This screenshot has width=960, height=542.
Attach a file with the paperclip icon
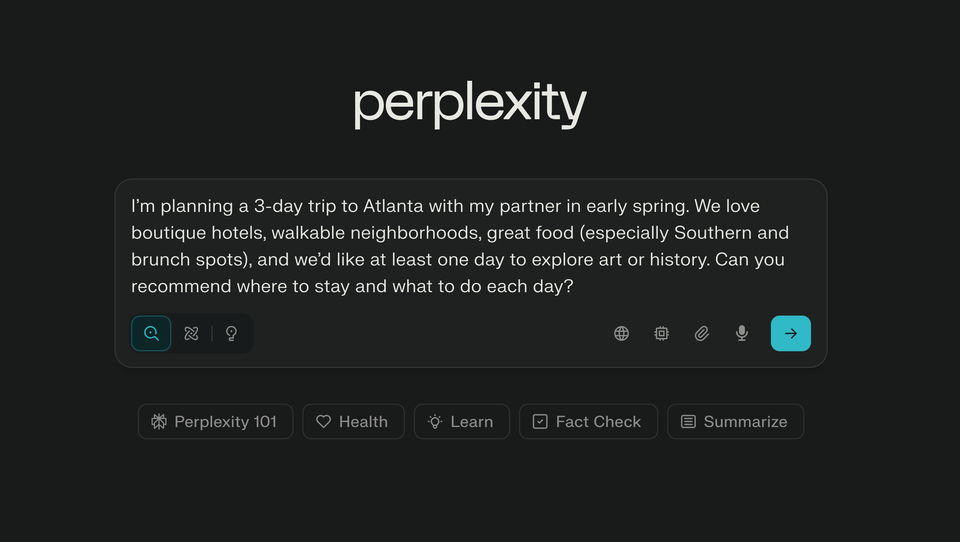pos(701,334)
